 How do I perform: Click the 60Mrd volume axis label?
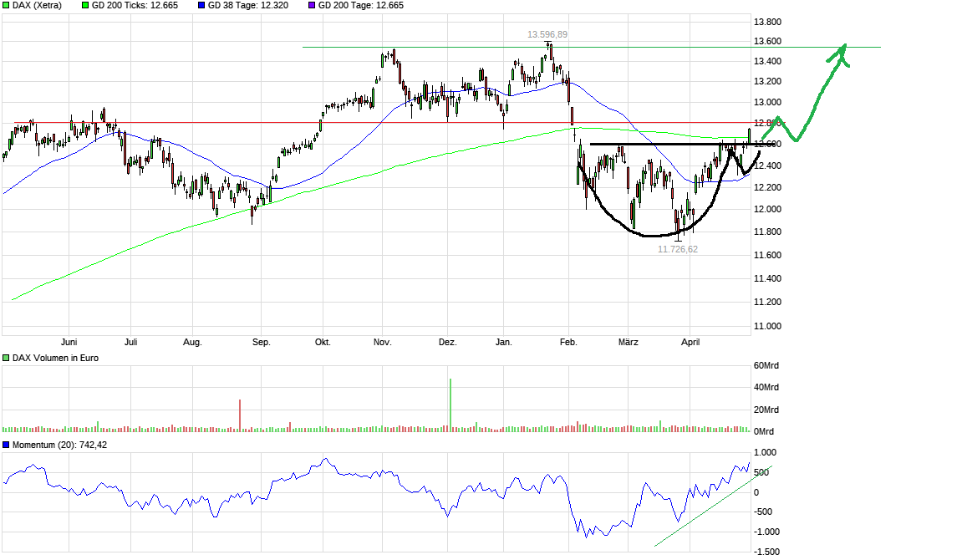(766, 365)
